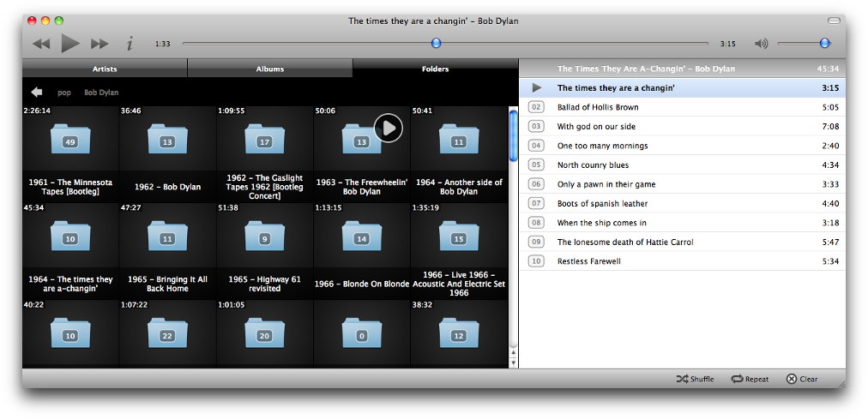868x419 pixels.
Task: Click the playlist header The Times They Are A-Changin'
Action: click(x=646, y=69)
